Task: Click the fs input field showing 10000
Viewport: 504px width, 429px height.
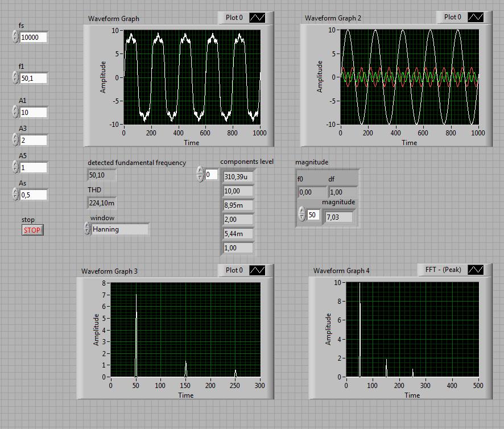Action: click(x=34, y=38)
